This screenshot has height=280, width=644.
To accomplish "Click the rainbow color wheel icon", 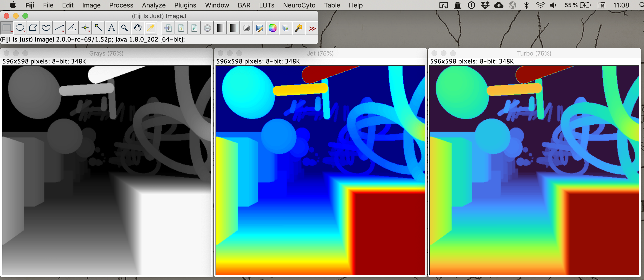I will 272,28.
